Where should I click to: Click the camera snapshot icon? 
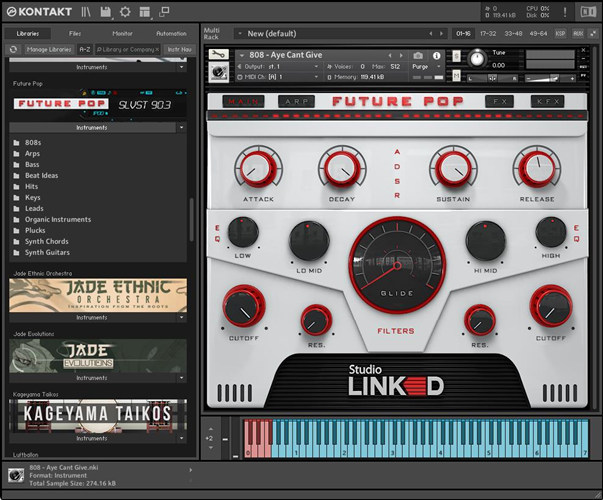[x=419, y=54]
